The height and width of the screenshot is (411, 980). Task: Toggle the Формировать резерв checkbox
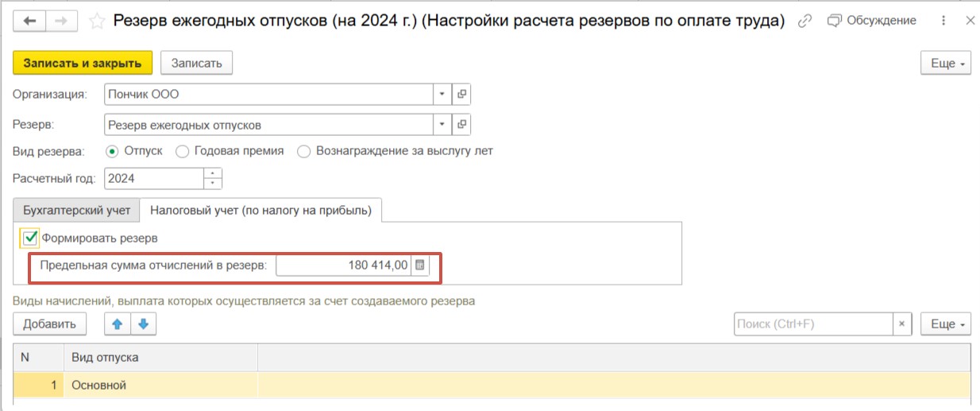coord(30,238)
